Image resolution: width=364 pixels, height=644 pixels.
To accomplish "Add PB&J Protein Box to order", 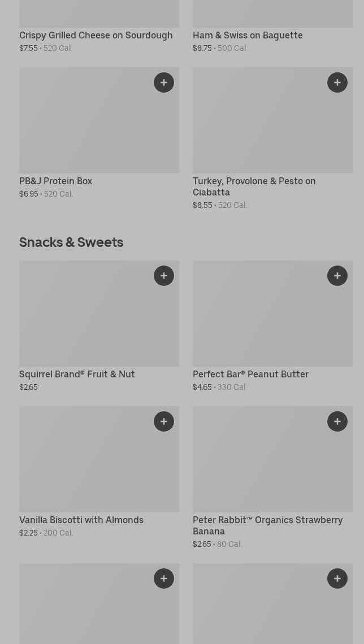I will (164, 82).
